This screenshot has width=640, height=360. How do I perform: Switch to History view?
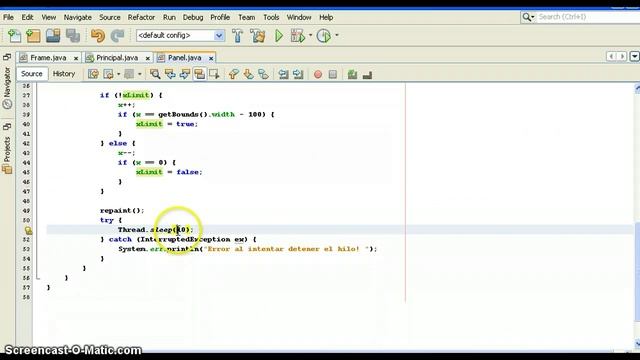(64, 74)
